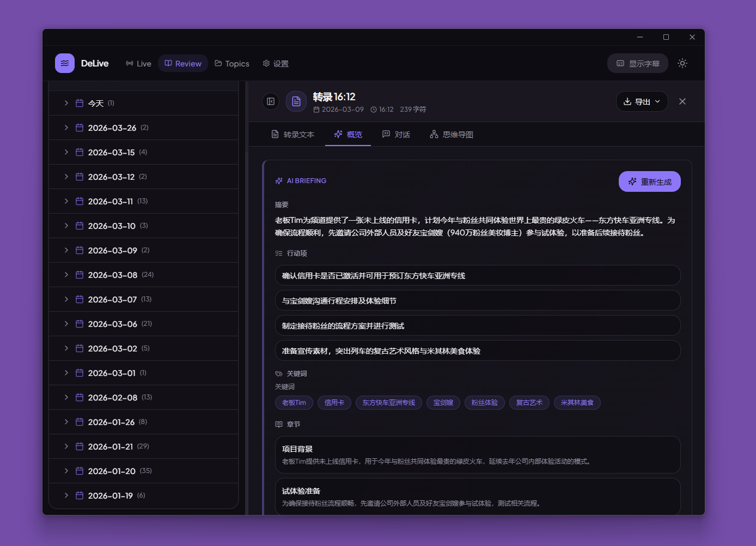
Task: Click the tag icon beside 关键词
Action: [x=278, y=374]
